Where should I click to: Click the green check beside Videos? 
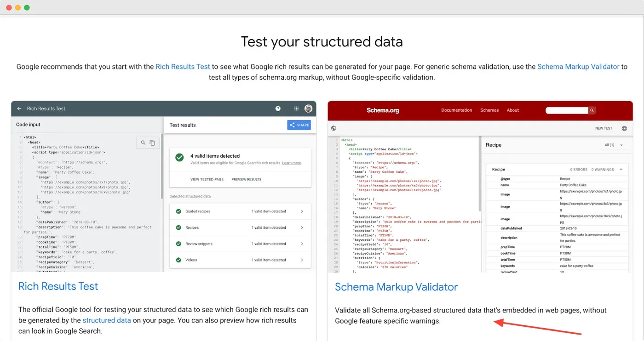(x=178, y=260)
